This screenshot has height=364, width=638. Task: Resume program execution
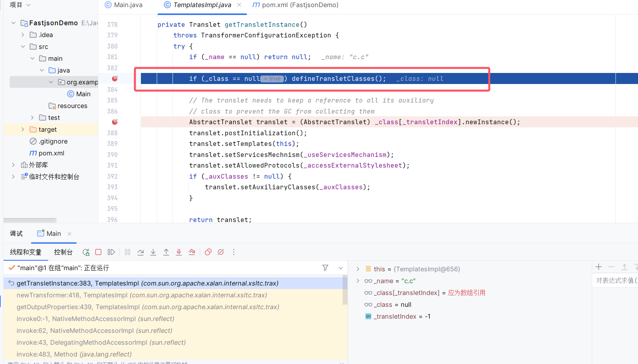coord(111,252)
